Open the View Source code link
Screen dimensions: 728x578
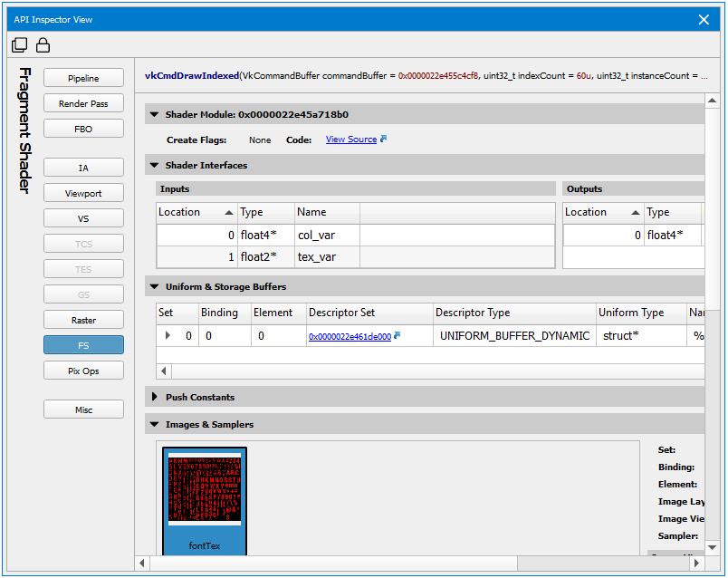[x=350, y=140]
